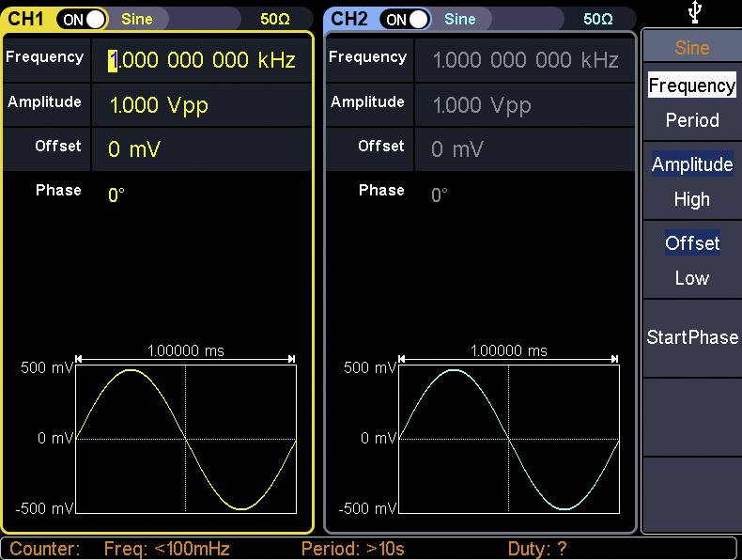Click the CH2 waveform preview graph
The width and height of the screenshot is (742, 560).
click(508, 439)
